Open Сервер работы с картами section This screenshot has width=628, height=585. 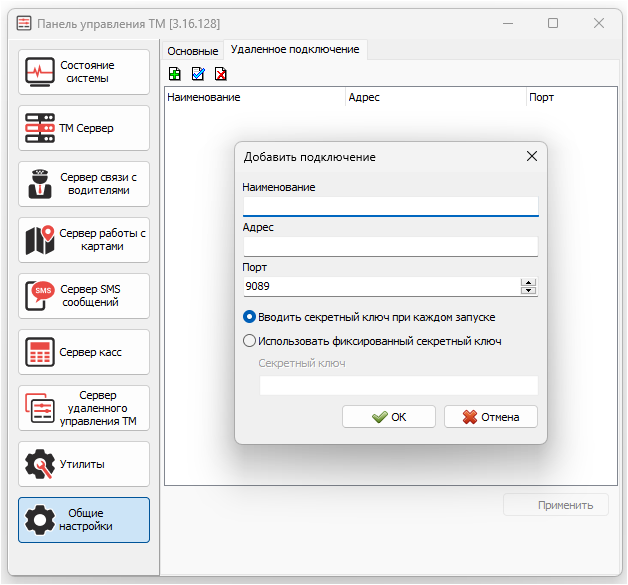coord(84,240)
